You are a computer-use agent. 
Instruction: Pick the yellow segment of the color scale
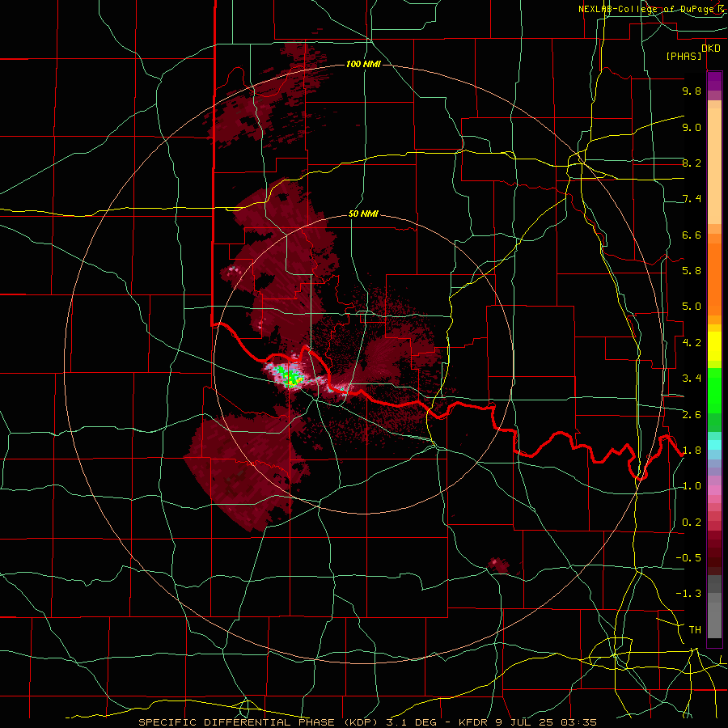[714, 346]
